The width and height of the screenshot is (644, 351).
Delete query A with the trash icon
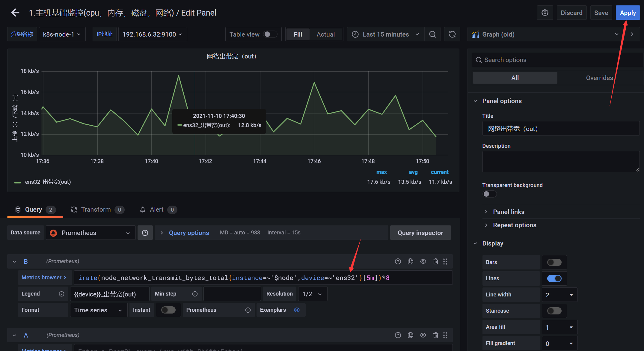point(436,335)
